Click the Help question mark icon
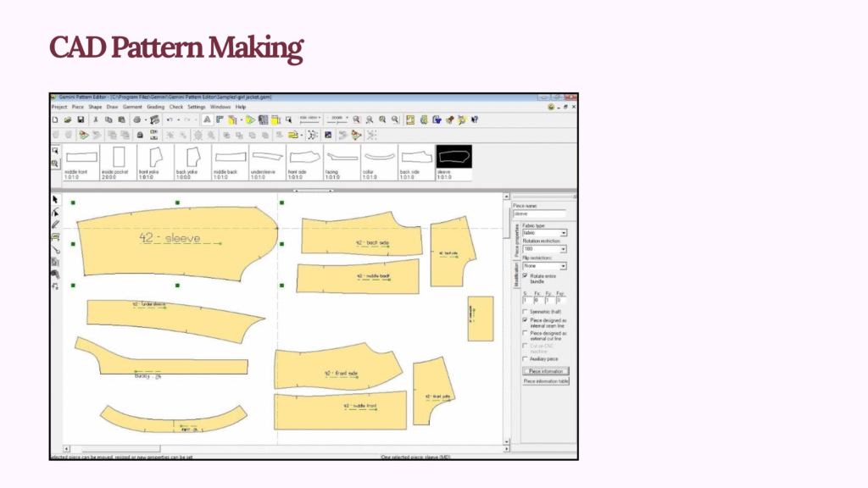Image resolution: width=868 pixels, height=488 pixels. point(475,120)
